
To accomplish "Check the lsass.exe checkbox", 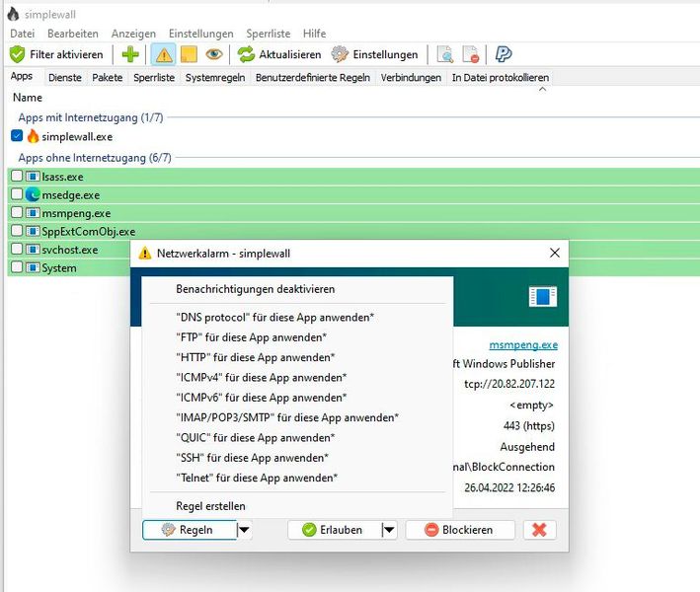I will [x=17, y=176].
